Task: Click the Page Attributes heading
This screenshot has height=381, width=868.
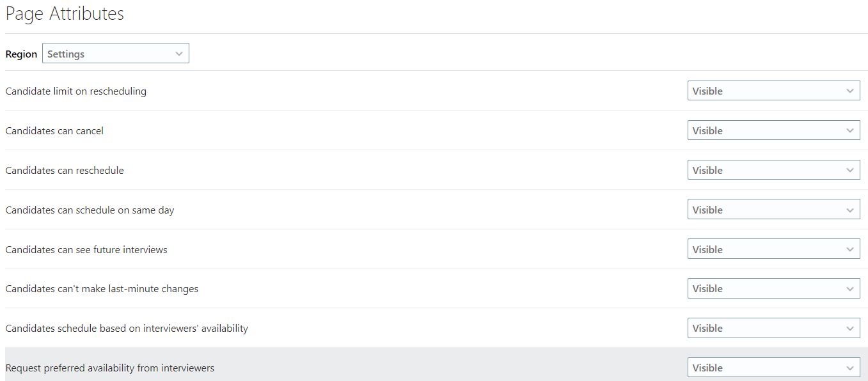Action: click(65, 14)
